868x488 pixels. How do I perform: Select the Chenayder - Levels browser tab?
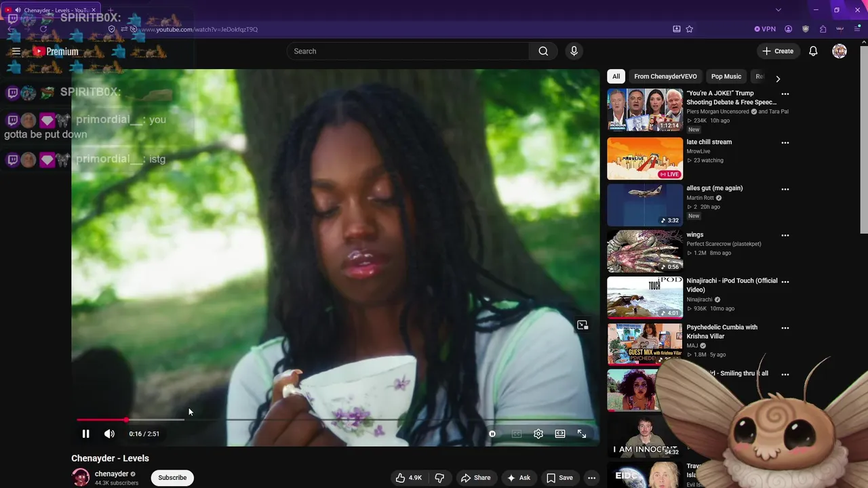(52, 10)
